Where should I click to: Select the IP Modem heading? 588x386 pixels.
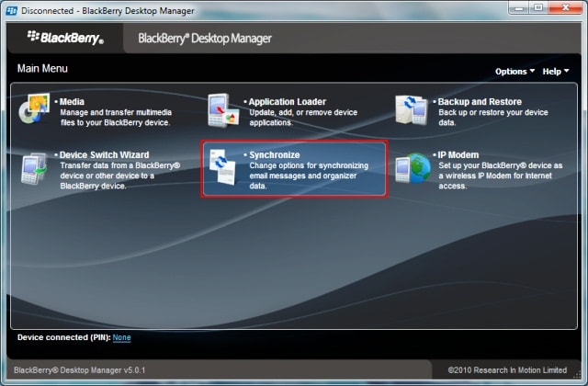point(458,155)
